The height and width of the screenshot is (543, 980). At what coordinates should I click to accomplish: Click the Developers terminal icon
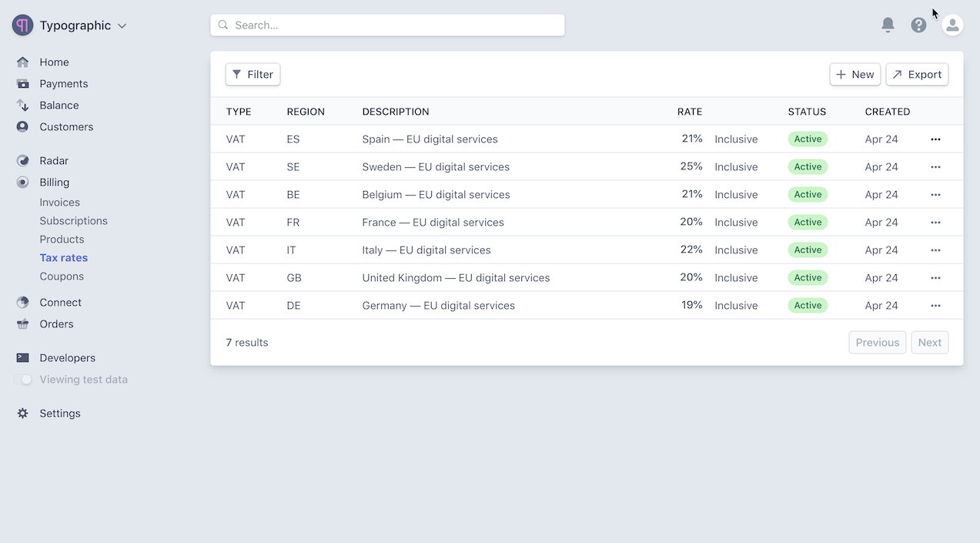(x=23, y=358)
